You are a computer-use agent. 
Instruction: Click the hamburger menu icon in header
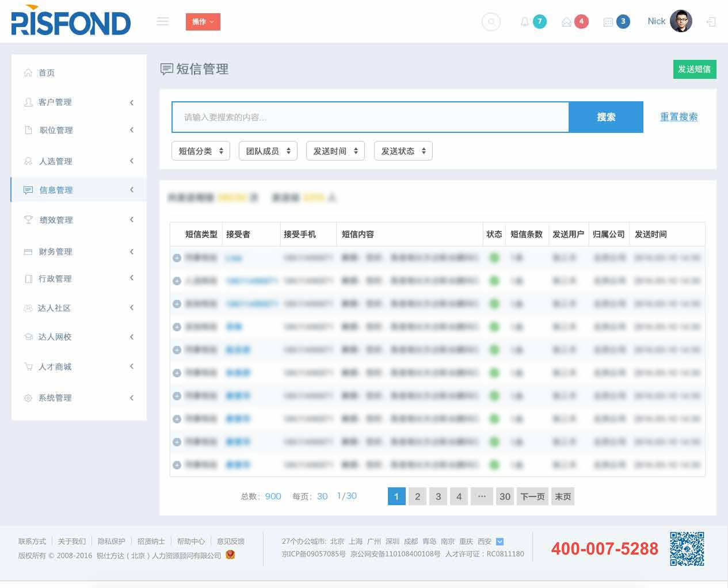tap(163, 21)
